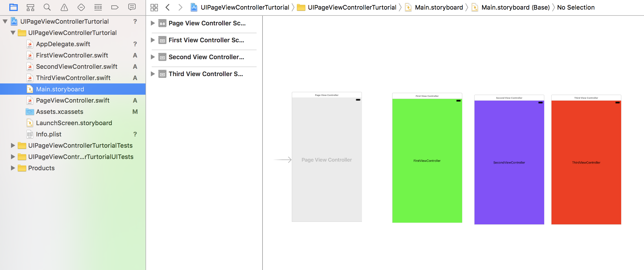Expand the Products folder
The image size is (644, 270).
pos(13,168)
